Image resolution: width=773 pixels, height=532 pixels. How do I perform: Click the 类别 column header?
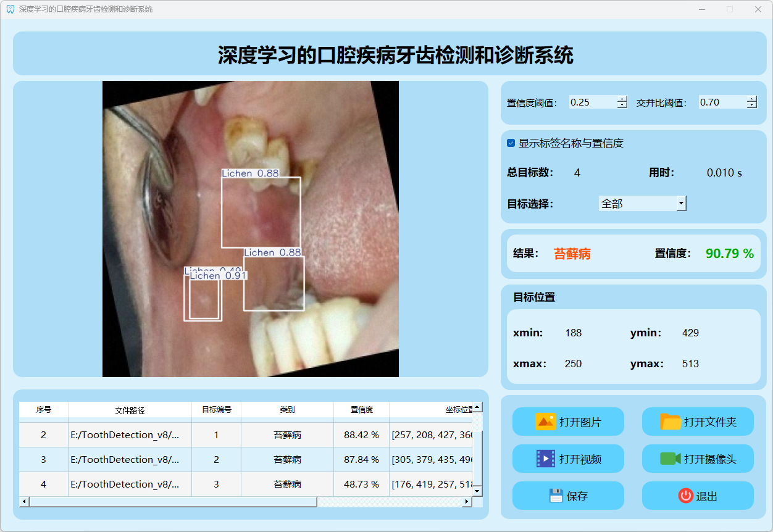click(x=287, y=410)
